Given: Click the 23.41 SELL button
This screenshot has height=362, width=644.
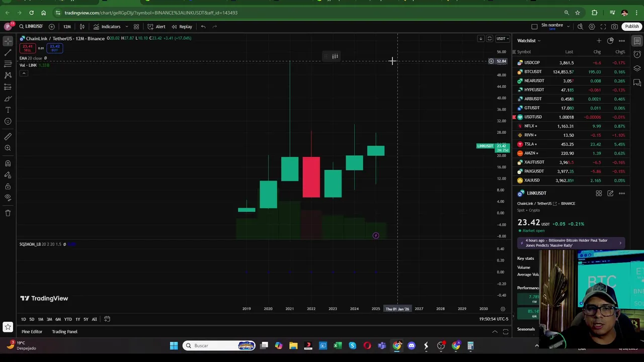Looking at the screenshot, I should [27, 48].
